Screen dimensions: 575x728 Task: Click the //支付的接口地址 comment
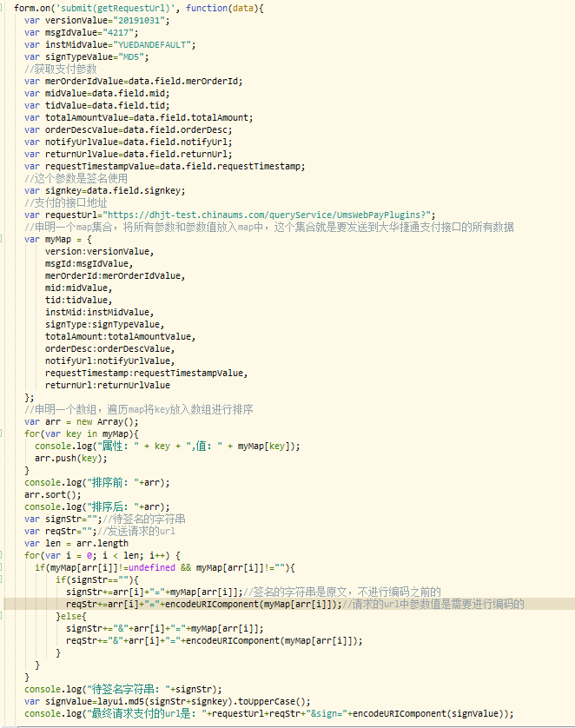point(66,202)
